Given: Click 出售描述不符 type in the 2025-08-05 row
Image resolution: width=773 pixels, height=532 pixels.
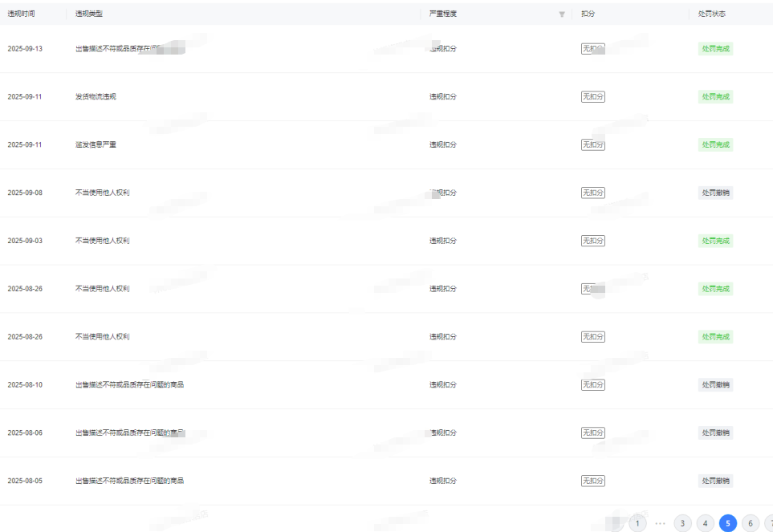Looking at the screenshot, I should click(x=130, y=481).
